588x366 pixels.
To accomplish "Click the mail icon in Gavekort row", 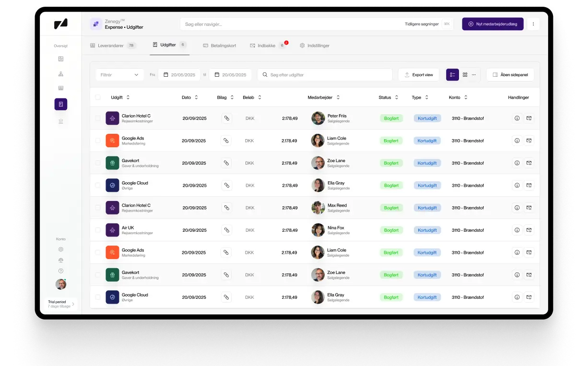I will click(x=529, y=163).
